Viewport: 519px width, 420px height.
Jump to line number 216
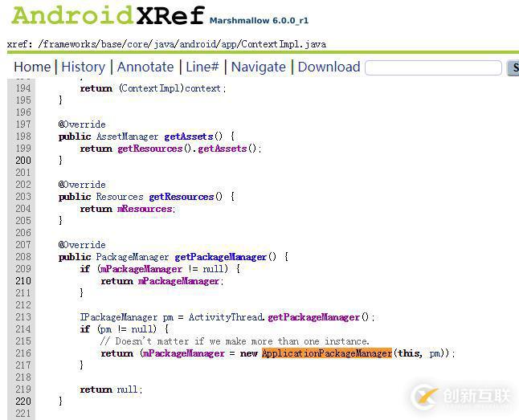(x=23, y=353)
